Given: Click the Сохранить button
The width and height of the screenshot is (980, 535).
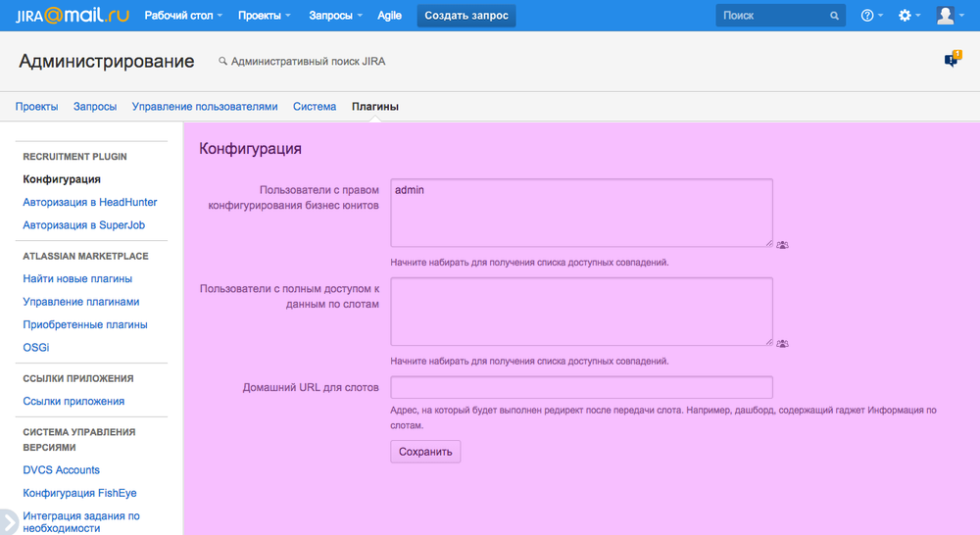Looking at the screenshot, I should [425, 452].
